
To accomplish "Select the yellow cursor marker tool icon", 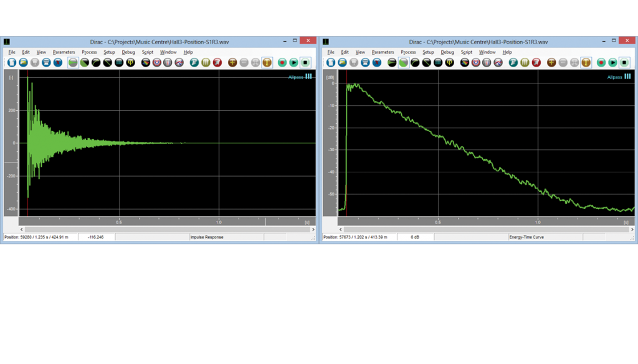I will pyautogui.click(x=269, y=63).
